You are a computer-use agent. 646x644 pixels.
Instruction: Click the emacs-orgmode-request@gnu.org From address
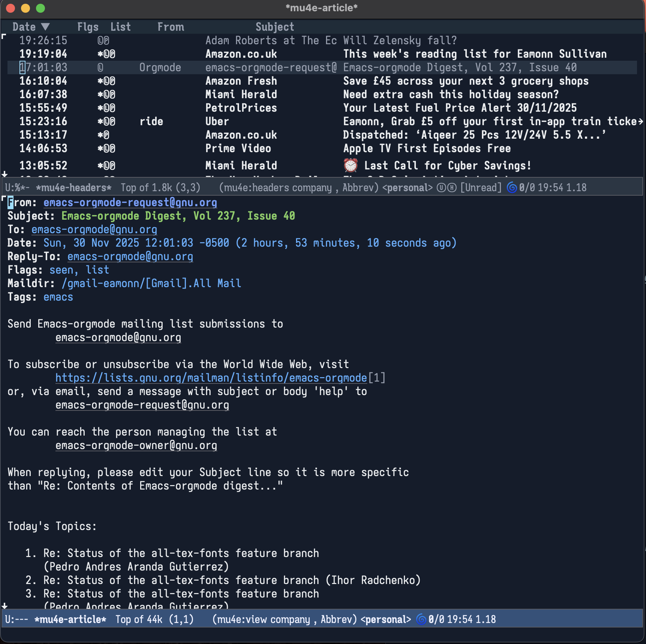click(x=130, y=202)
